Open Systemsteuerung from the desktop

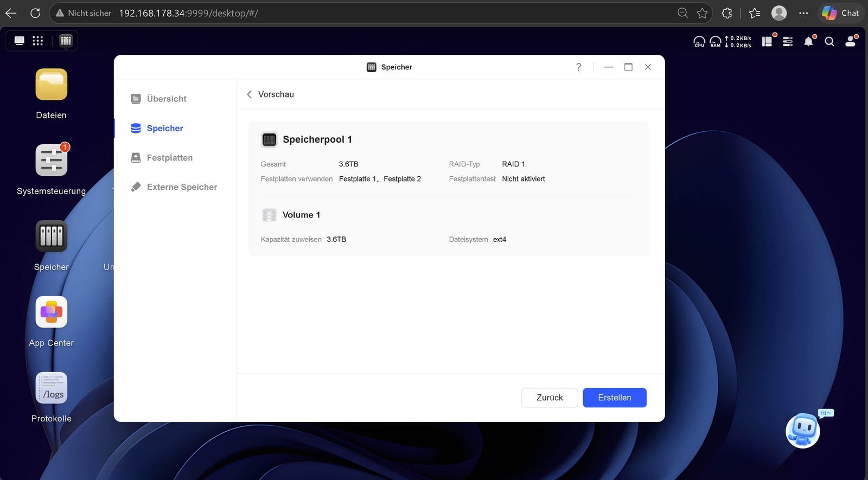[52, 161]
